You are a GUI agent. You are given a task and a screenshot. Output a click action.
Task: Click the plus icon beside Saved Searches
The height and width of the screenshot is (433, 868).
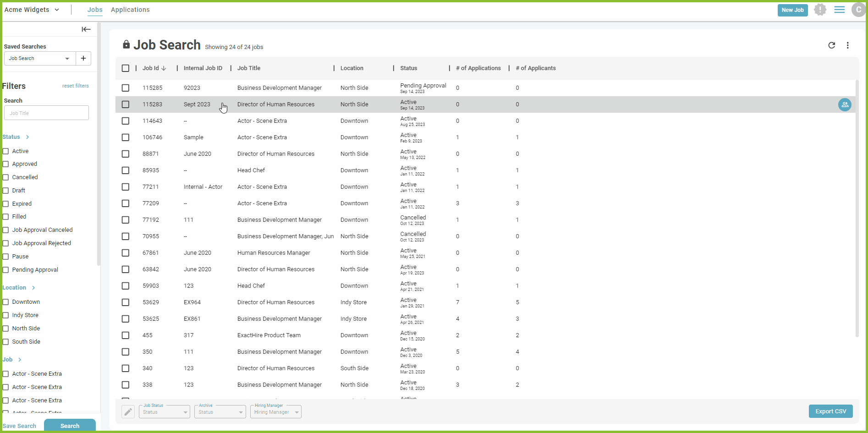point(83,58)
